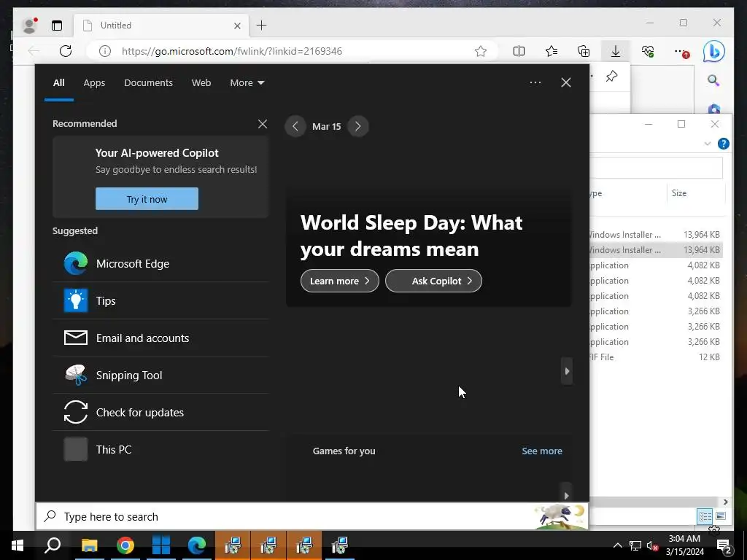Screen dimensions: 747x560
Task: Click See more games link
Action: point(542,451)
